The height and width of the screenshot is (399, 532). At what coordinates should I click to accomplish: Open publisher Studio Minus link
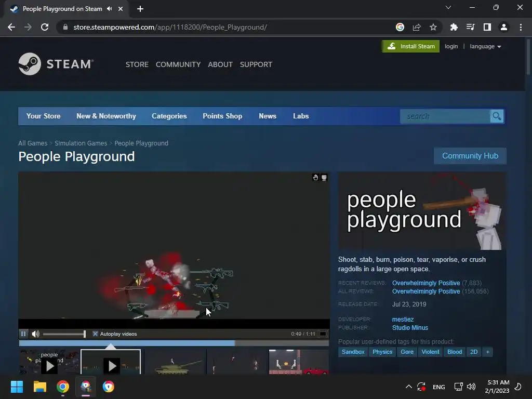click(410, 328)
